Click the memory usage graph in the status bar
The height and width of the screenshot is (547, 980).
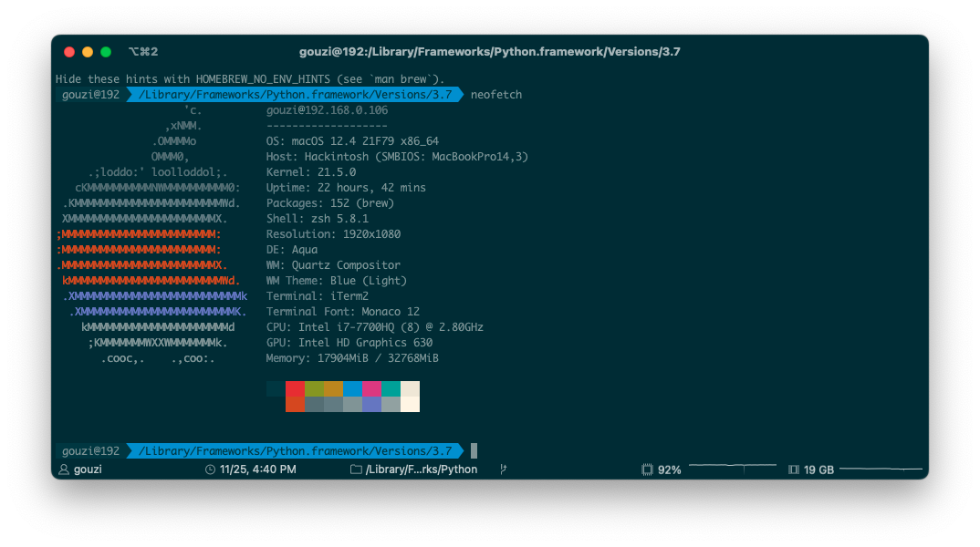[x=881, y=469]
